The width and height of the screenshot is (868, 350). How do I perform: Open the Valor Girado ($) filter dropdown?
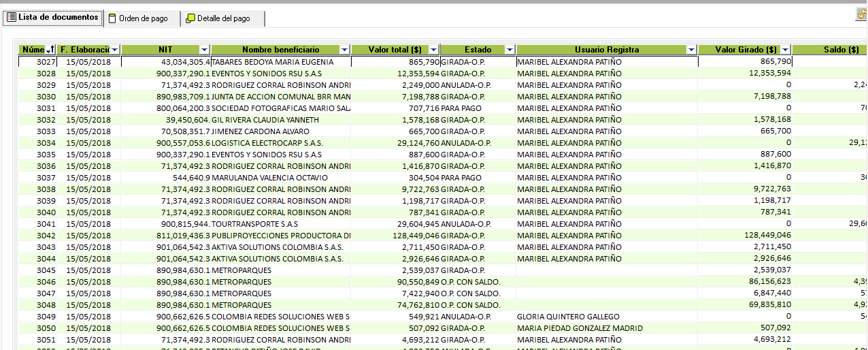[x=786, y=50]
